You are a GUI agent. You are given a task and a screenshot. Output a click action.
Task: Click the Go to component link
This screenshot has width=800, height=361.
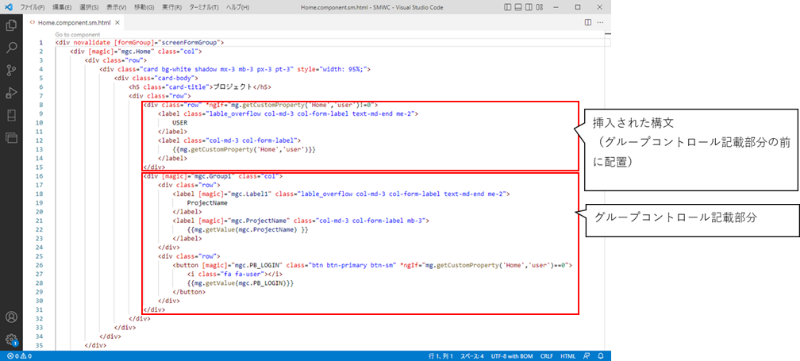[x=78, y=35]
